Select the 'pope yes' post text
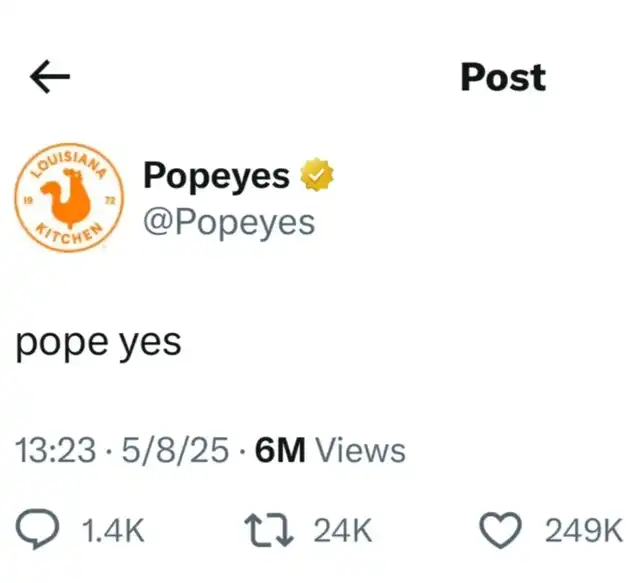640x583 pixels. point(98,344)
